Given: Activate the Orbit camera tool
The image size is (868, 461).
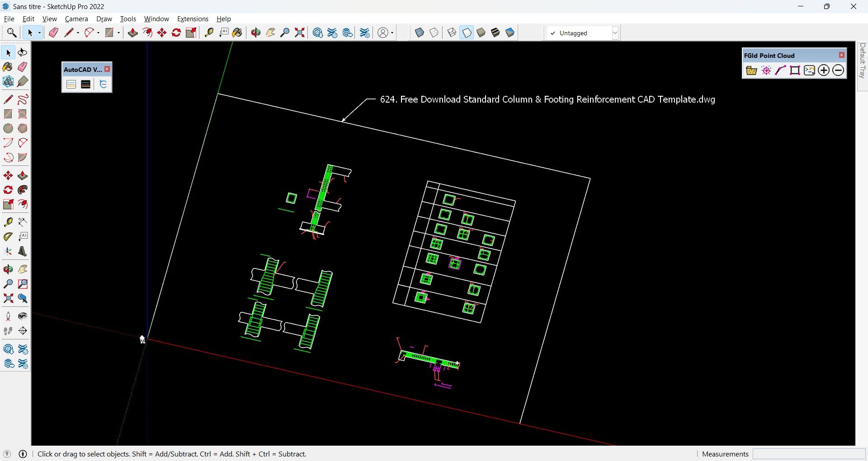Looking at the screenshot, I should pyautogui.click(x=256, y=33).
